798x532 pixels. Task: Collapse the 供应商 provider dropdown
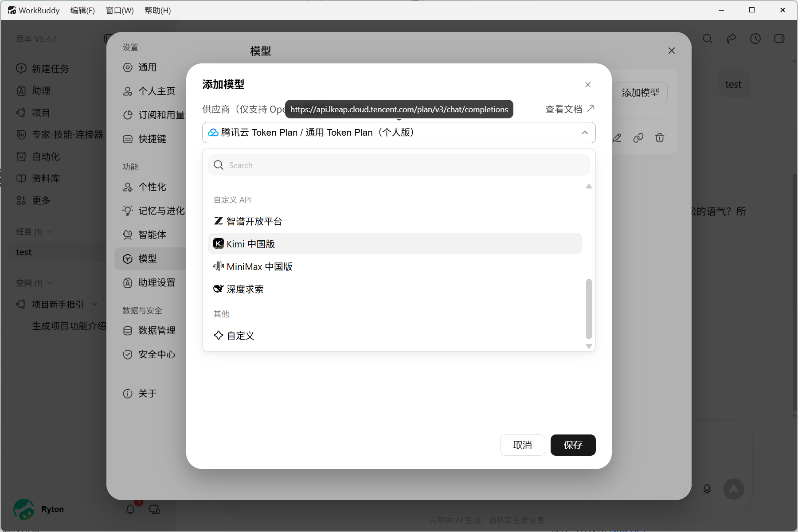585,133
